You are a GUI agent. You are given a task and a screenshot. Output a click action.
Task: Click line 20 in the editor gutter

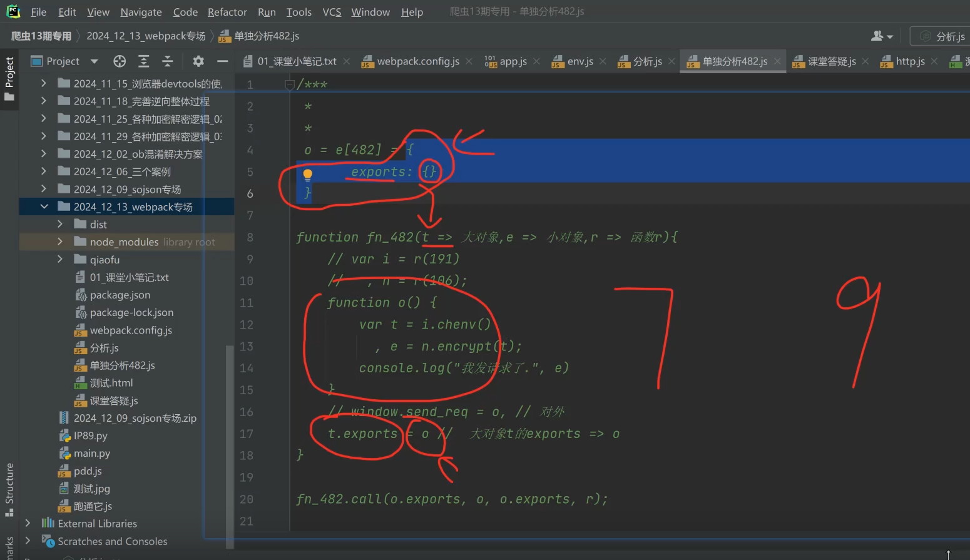click(247, 499)
